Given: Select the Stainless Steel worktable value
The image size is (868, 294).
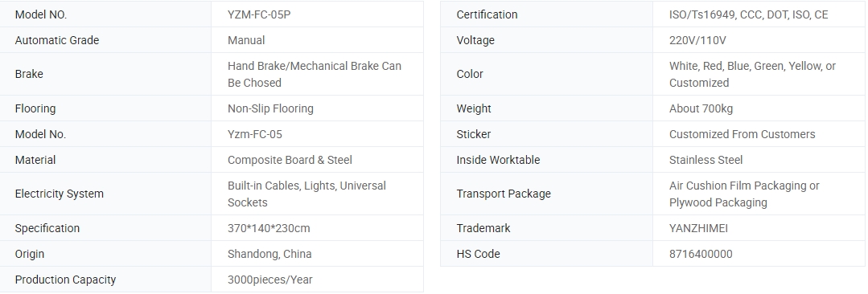Looking at the screenshot, I should pyautogui.click(x=706, y=160).
